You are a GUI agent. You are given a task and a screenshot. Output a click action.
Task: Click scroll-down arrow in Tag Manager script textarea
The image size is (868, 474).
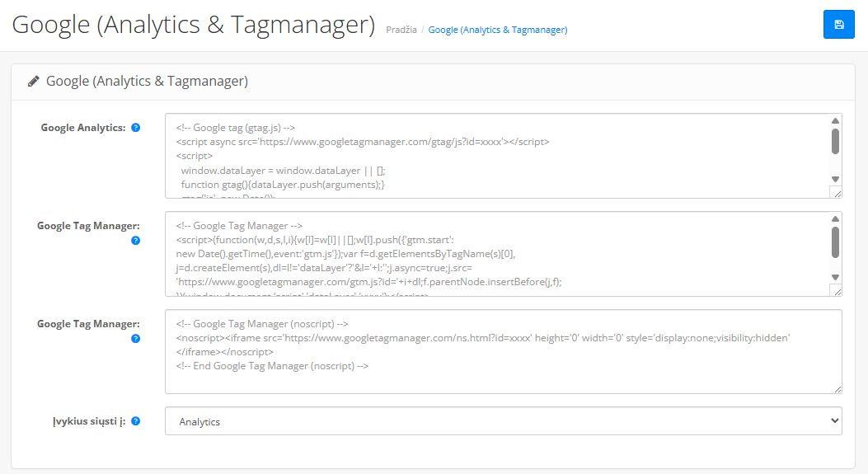[x=835, y=278]
